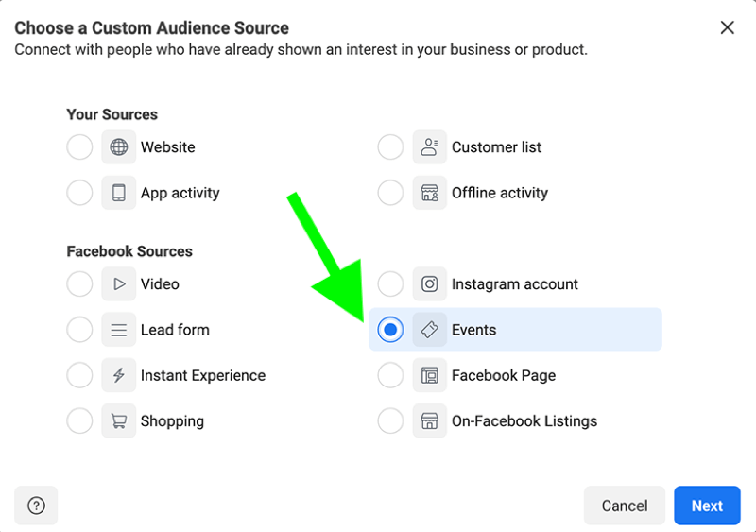Click the Video label text
The image size is (756, 532).
(x=160, y=283)
